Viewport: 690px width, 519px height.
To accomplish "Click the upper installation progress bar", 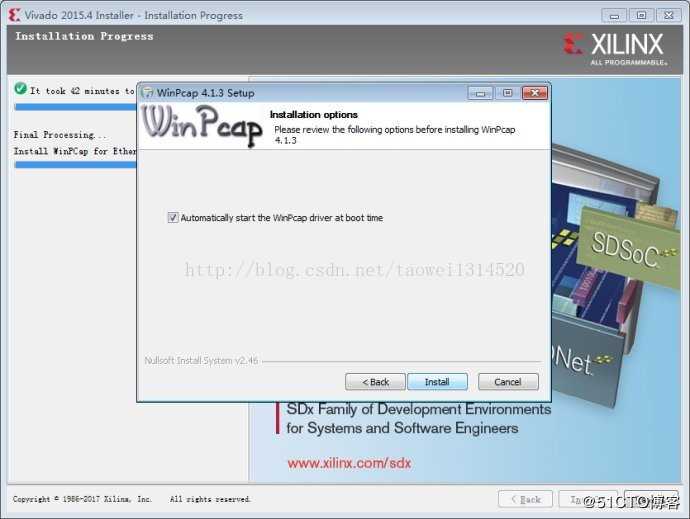I will click(x=75, y=107).
